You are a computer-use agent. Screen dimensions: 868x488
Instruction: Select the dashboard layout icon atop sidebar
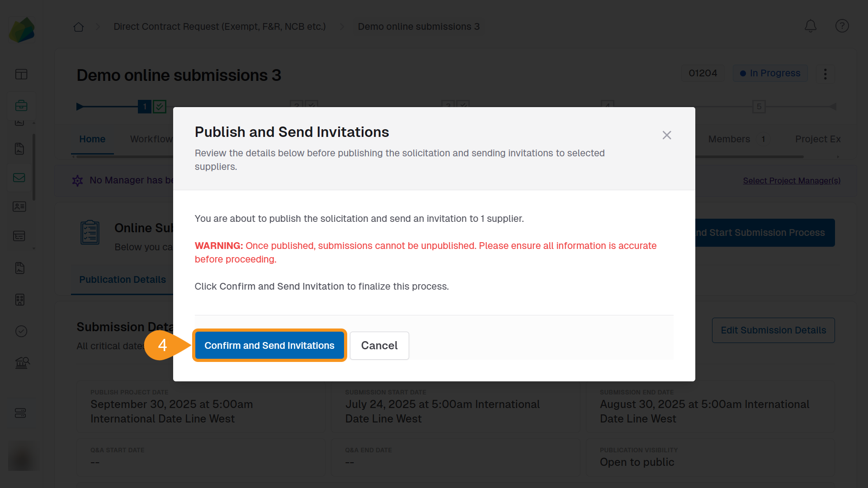pyautogui.click(x=21, y=75)
